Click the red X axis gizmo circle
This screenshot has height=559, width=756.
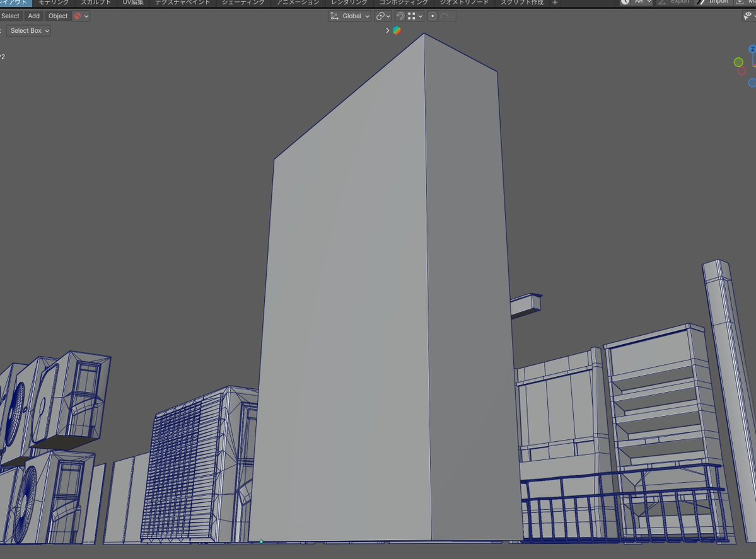(x=742, y=71)
